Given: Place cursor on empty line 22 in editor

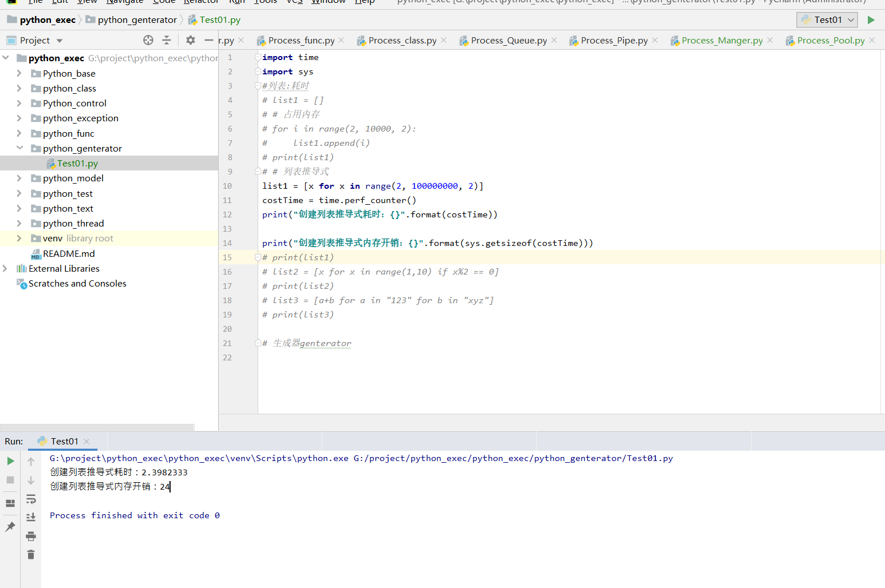Looking at the screenshot, I should pos(569,357).
